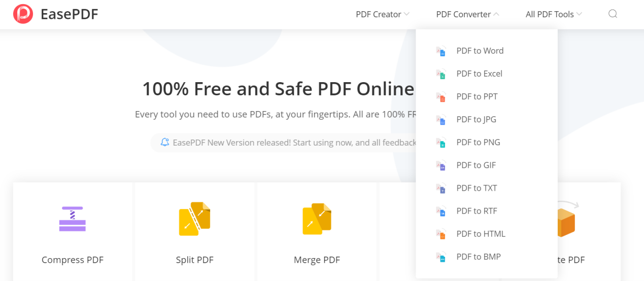Click the Compress PDF purple icon
This screenshot has width=644, height=281.
pos(73,219)
